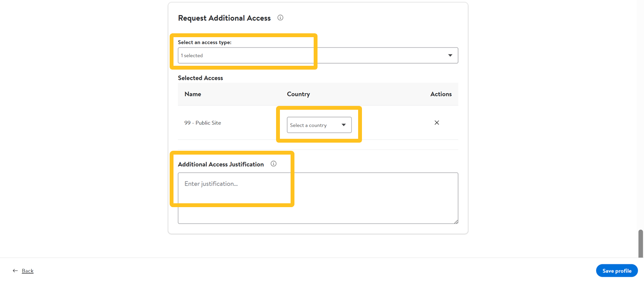The image size is (644, 281).
Task: Click the Save profile button
Action: coord(617,271)
